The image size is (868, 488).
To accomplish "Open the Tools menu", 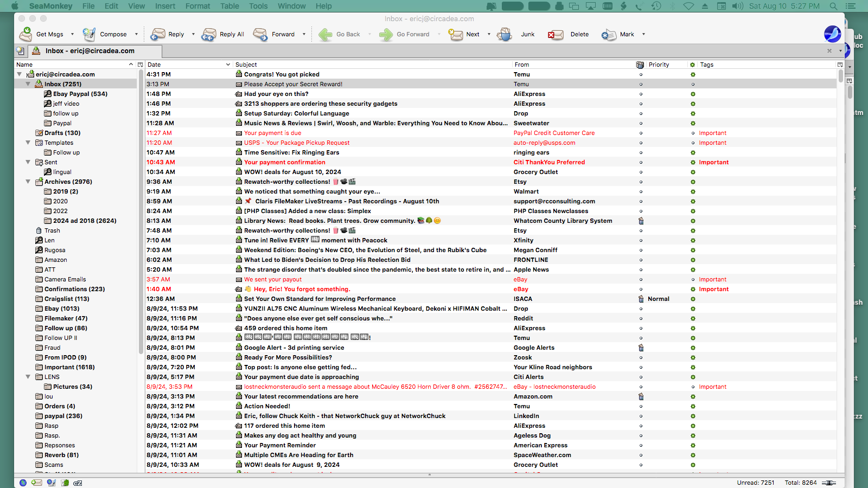I will [x=258, y=6].
